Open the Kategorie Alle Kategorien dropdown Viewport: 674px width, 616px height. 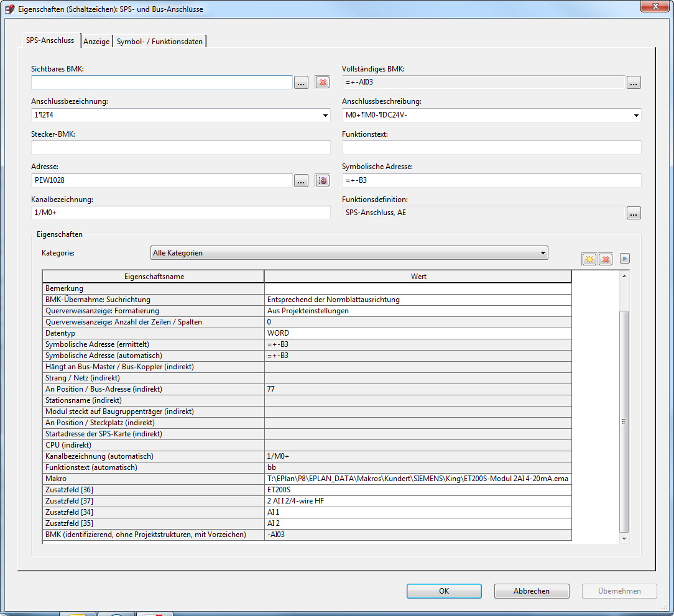[349, 253]
